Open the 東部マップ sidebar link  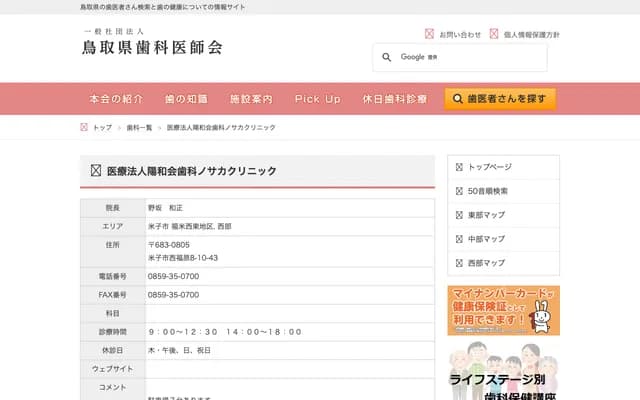(486, 215)
